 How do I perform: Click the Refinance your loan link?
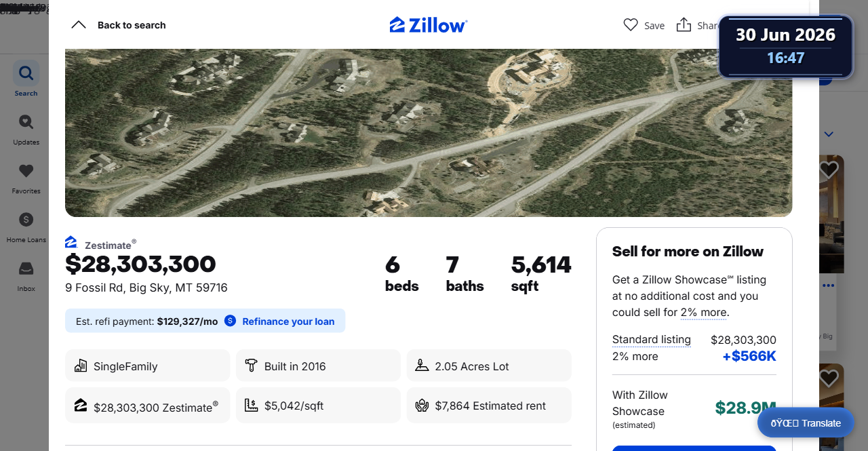pyautogui.click(x=288, y=321)
